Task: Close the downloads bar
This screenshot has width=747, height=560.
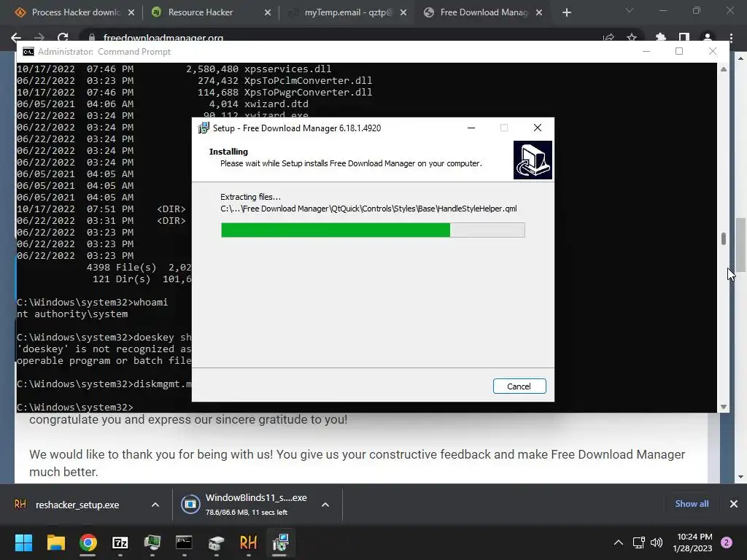Action: 734,504
